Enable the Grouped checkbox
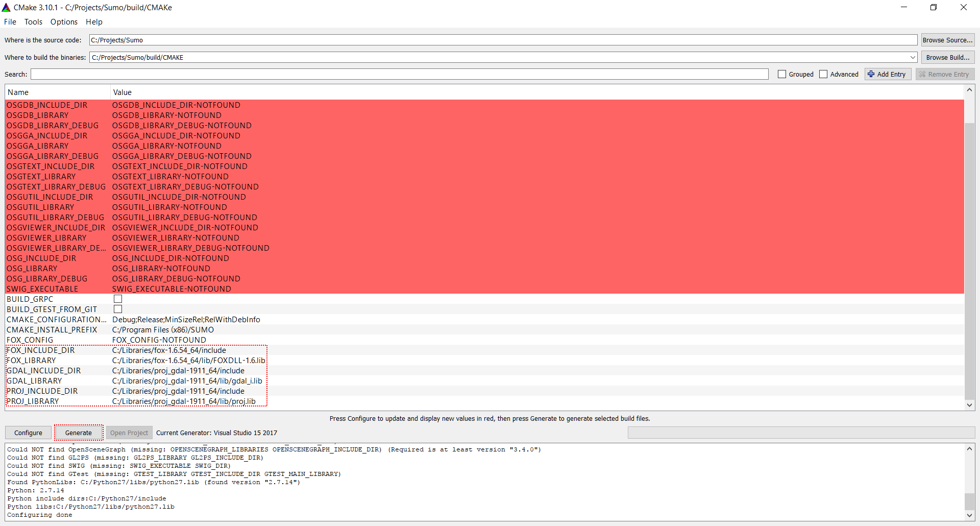 pyautogui.click(x=782, y=74)
